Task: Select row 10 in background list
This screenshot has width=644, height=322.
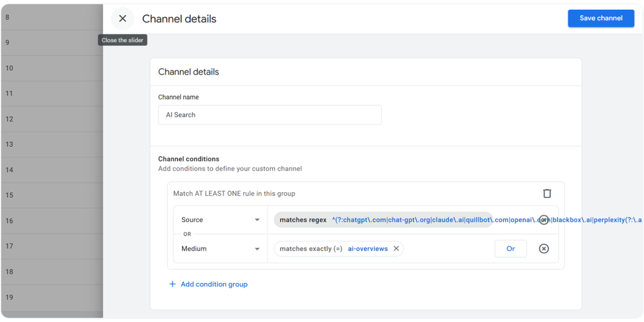Action: pos(52,68)
